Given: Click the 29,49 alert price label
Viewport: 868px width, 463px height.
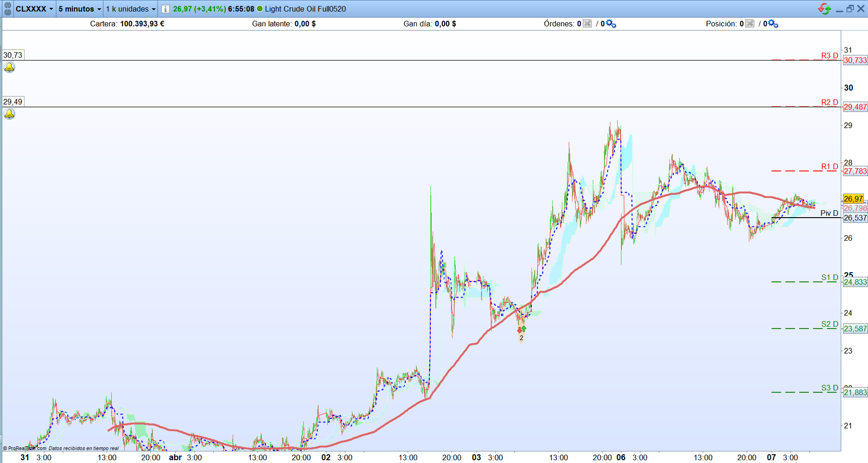Looking at the screenshot, I should pyautogui.click(x=12, y=102).
